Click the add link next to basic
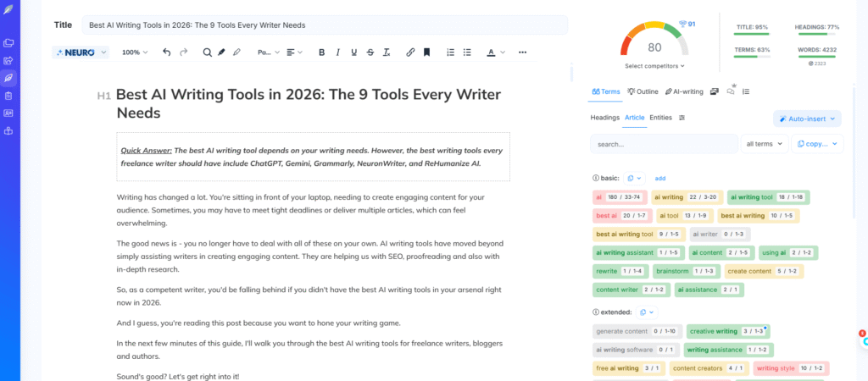This screenshot has height=381, width=868. [x=659, y=179]
